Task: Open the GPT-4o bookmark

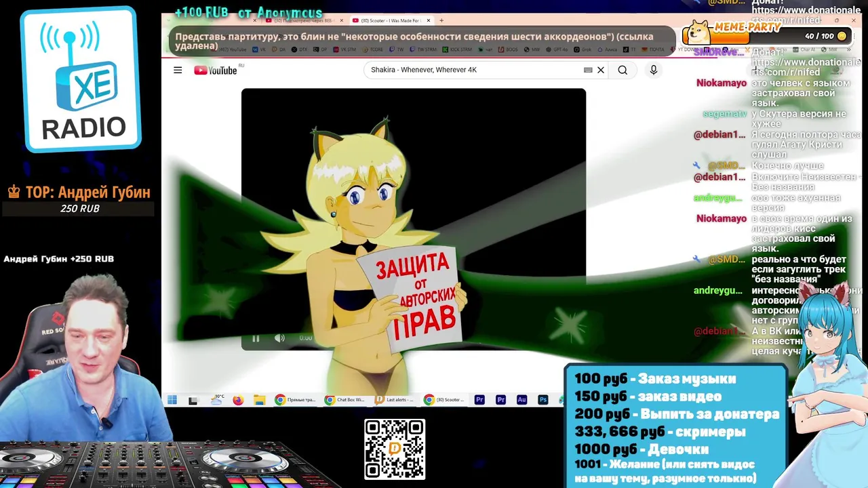Action: (557, 49)
